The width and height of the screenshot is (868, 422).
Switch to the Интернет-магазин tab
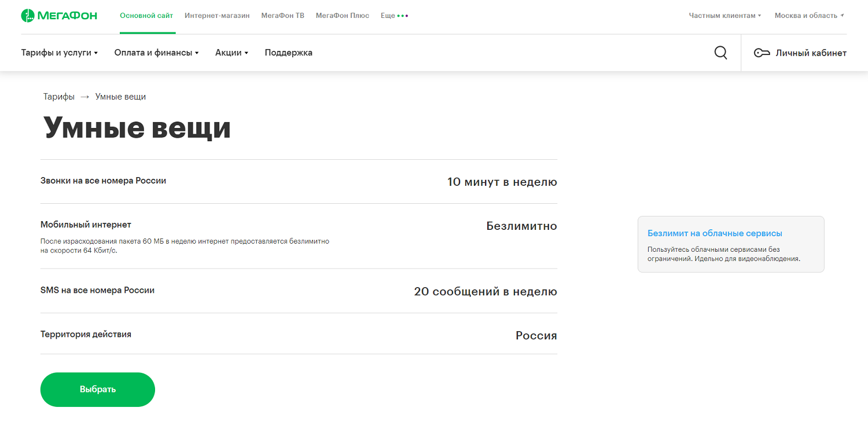click(217, 16)
